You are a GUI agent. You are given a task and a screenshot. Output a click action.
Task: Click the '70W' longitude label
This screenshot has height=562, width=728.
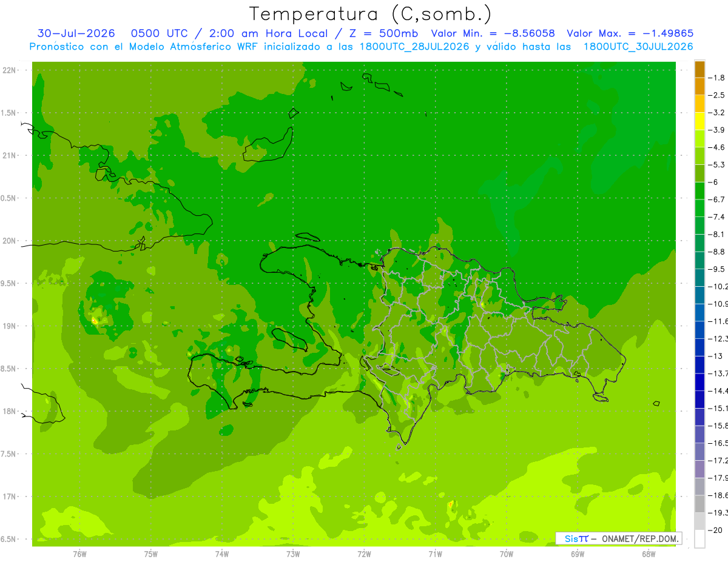coord(507,554)
